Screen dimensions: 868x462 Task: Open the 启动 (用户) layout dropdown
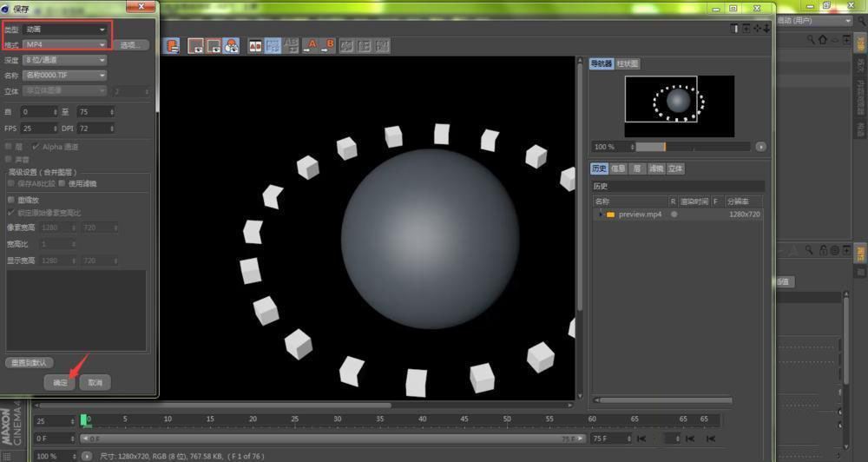tap(814, 21)
